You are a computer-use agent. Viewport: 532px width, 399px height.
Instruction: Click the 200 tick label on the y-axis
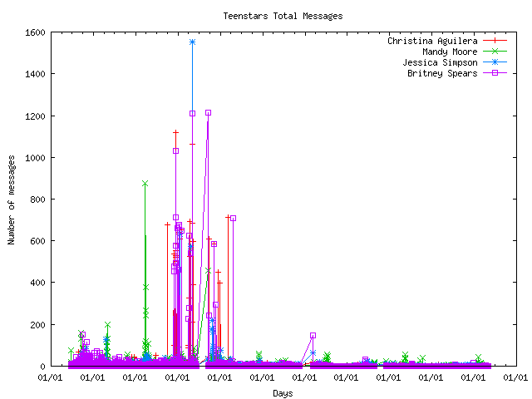tap(37, 324)
